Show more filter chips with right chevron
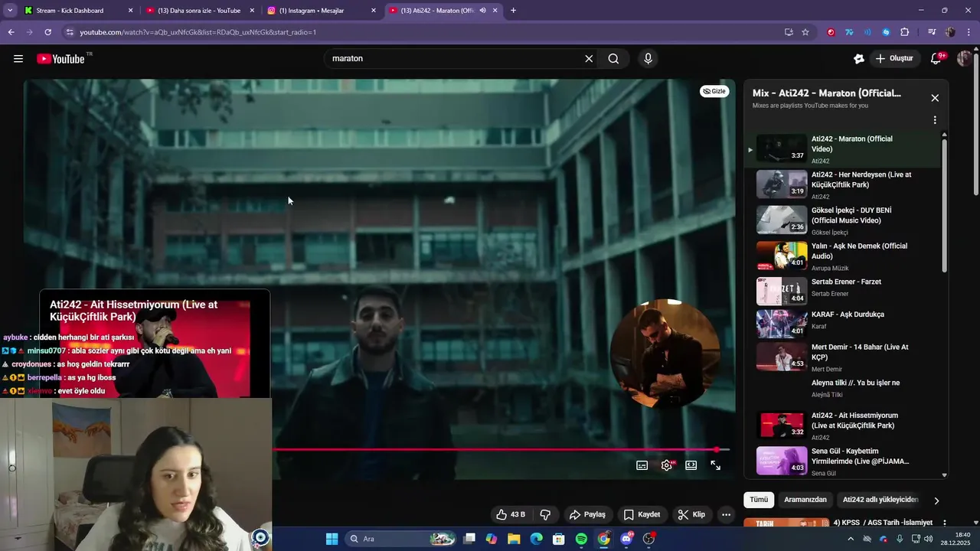This screenshot has width=980, height=551. pyautogui.click(x=936, y=500)
